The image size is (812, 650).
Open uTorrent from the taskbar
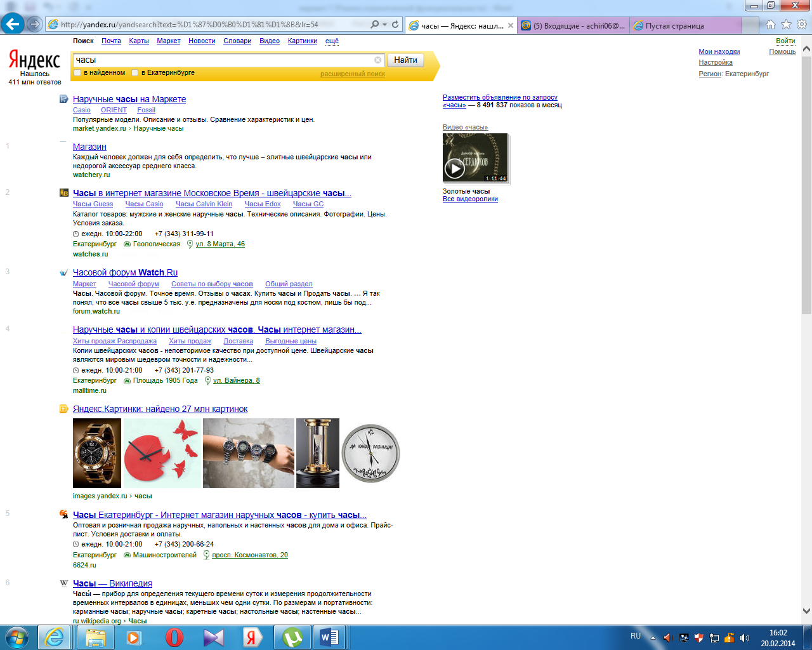click(292, 637)
